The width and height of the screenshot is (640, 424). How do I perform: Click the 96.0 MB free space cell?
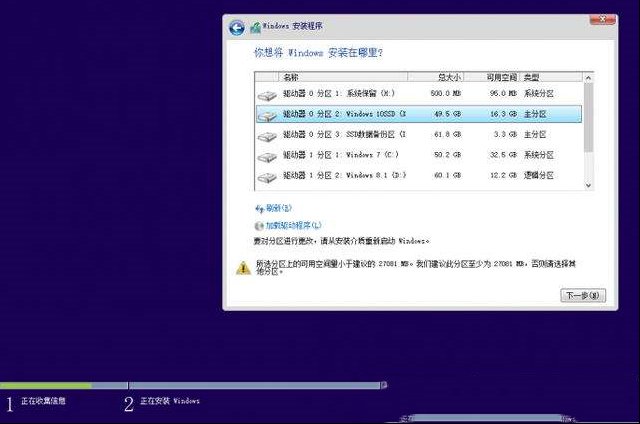(503, 93)
